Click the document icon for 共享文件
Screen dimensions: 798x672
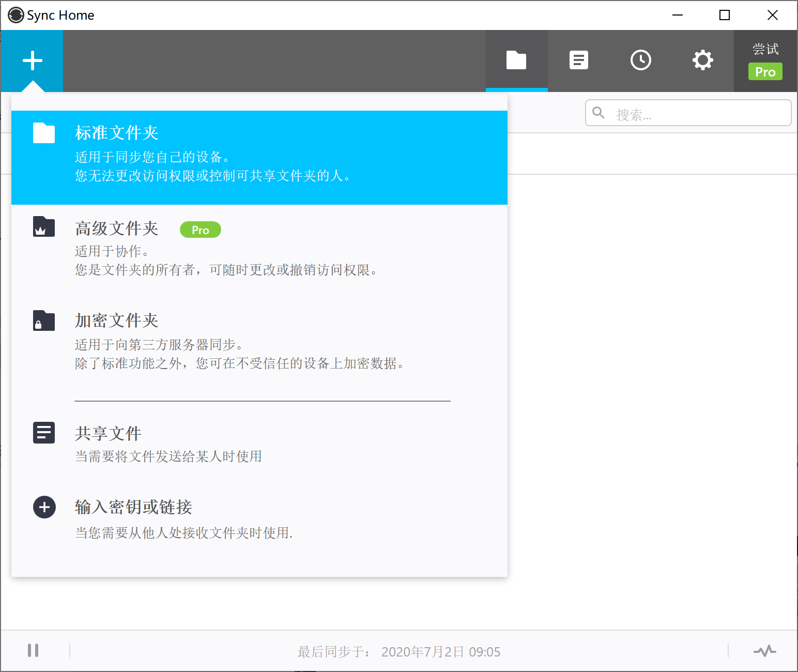[44, 433]
